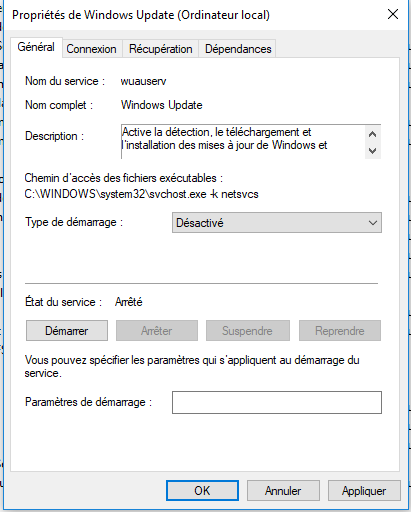Open the Dépendances tab
Screen dimensions: 411x512
point(238,49)
